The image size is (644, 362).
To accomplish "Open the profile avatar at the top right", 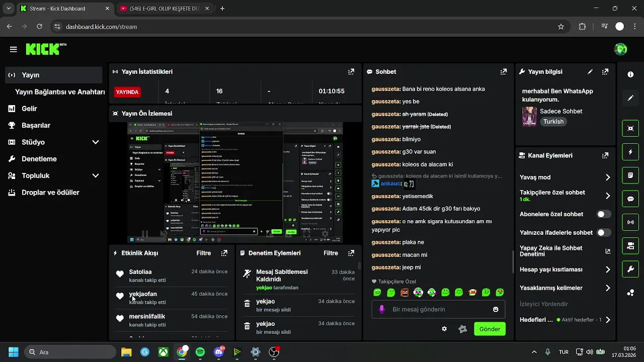I will tap(620, 49).
